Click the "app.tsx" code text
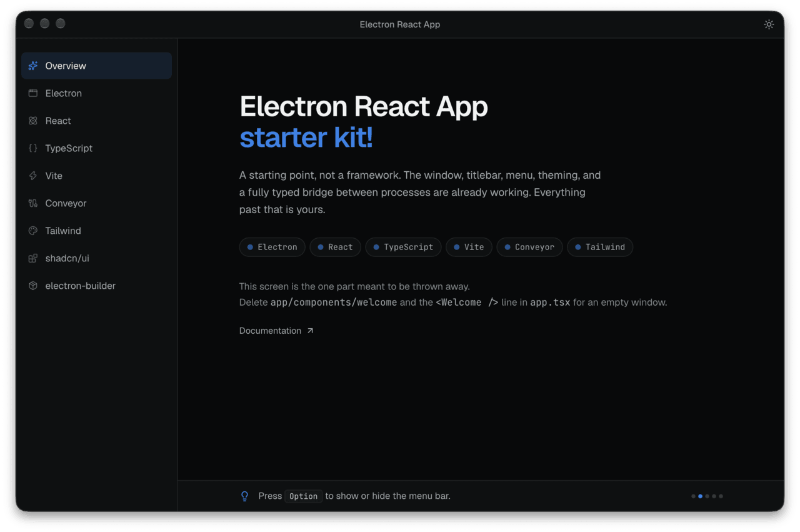800x532 pixels. [x=550, y=303]
